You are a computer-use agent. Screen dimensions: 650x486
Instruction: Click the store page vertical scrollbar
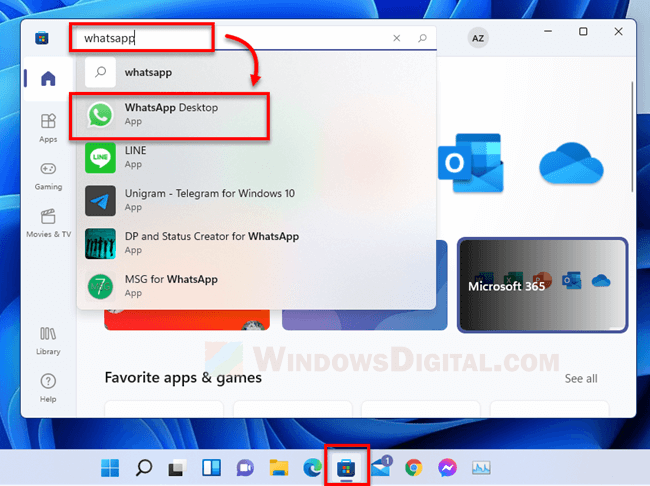point(632,137)
